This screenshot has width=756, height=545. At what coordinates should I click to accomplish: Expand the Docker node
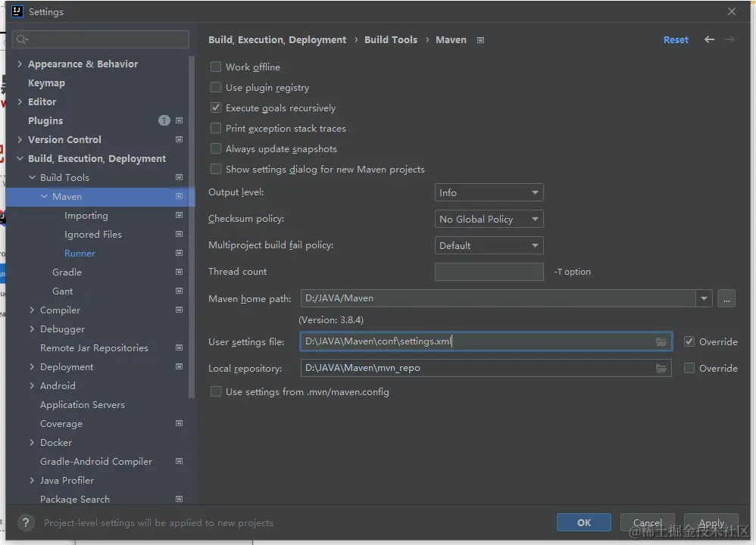(x=32, y=442)
